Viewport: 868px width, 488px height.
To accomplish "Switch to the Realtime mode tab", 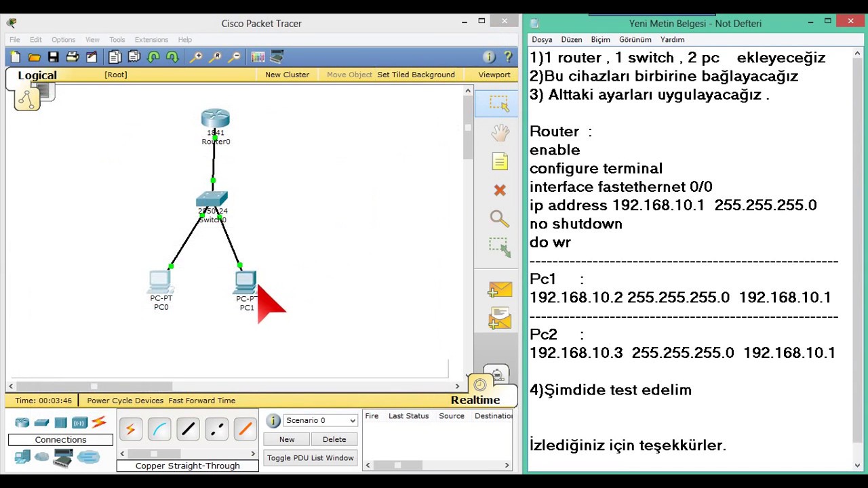I will (475, 400).
